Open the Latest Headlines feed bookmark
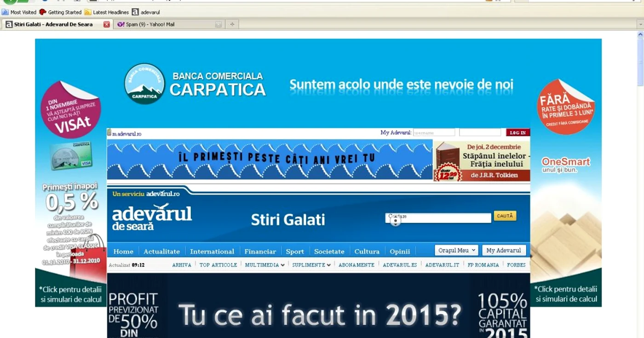The height and width of the screenshot is (338, 644). (x=106, y=12)
